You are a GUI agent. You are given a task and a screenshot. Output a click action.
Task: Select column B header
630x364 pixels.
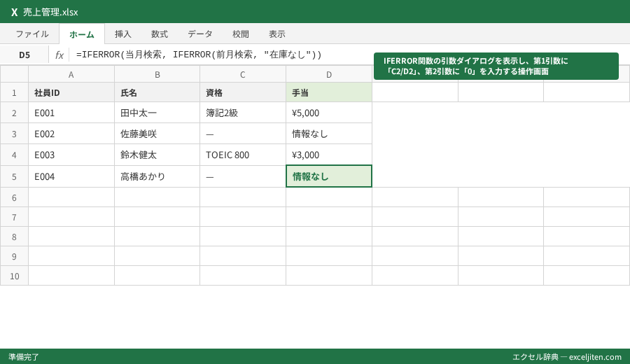click(x=157, y=74)
